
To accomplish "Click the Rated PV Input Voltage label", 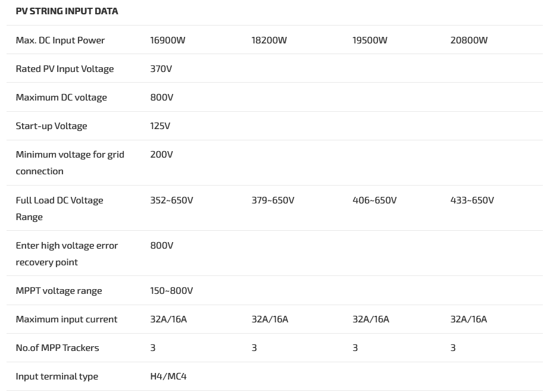I will tap(64, 68).
